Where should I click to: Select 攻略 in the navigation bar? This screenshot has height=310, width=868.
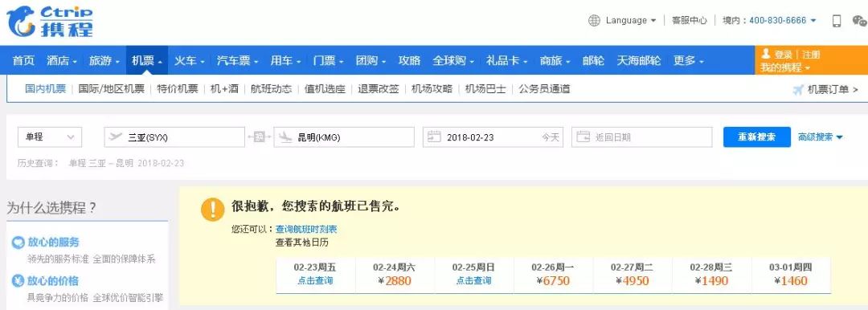[409, 60]
